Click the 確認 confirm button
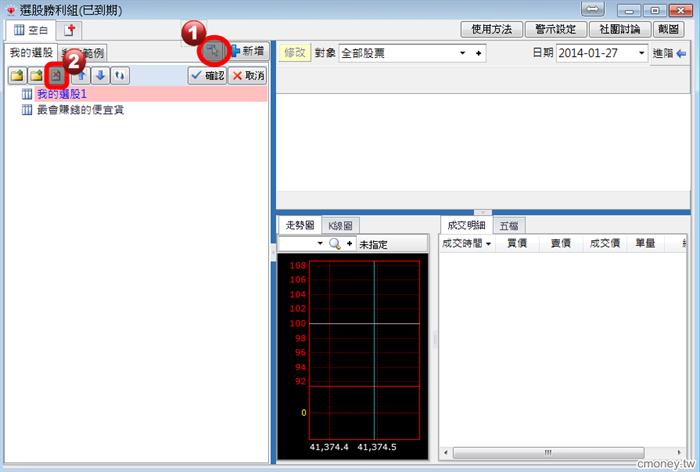The height and width of the screenshot is (472, 700). [207, 75]
